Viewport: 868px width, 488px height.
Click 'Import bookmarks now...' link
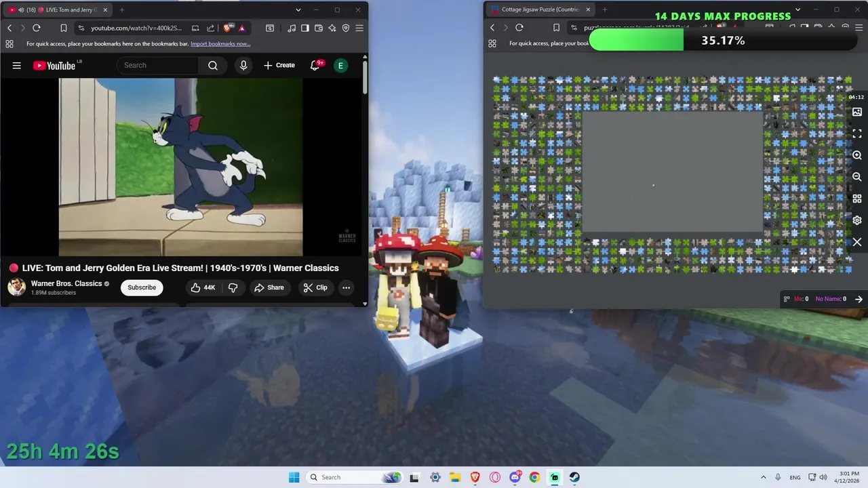[220, 43]
